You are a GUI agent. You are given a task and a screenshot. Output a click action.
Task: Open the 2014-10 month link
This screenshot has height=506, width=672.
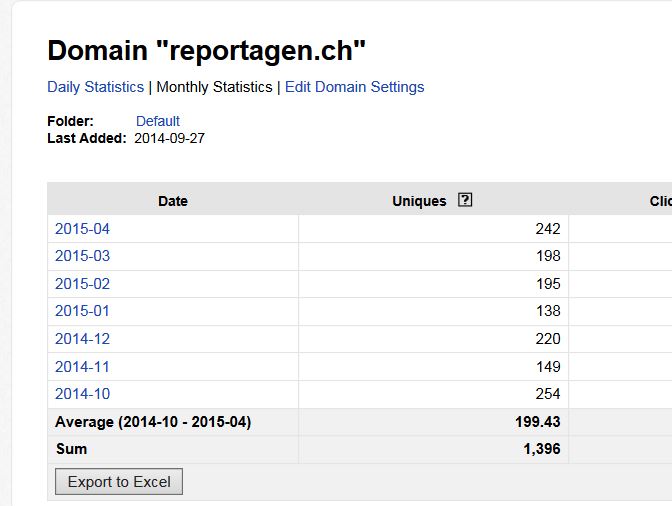click(82, 394)
